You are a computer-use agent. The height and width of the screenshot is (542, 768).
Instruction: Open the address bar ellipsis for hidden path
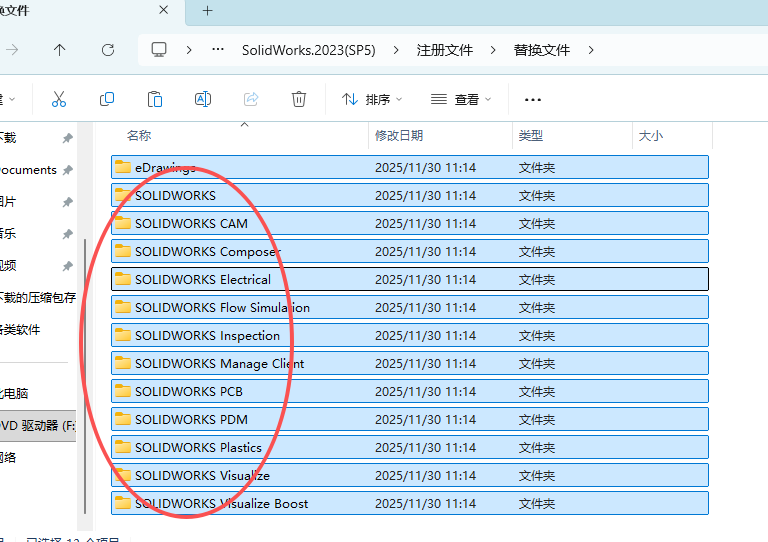coord(218,49)
